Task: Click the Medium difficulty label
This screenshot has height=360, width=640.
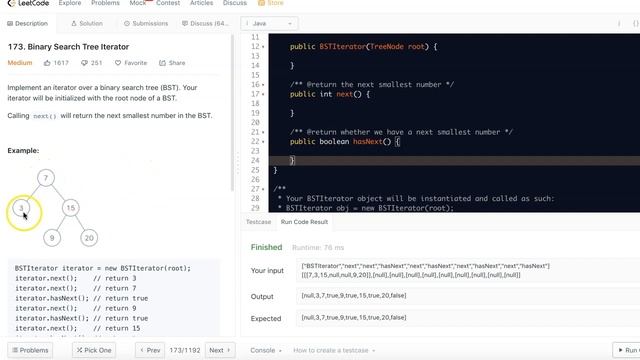Action: pyautogui.click(x=20, y=63)
